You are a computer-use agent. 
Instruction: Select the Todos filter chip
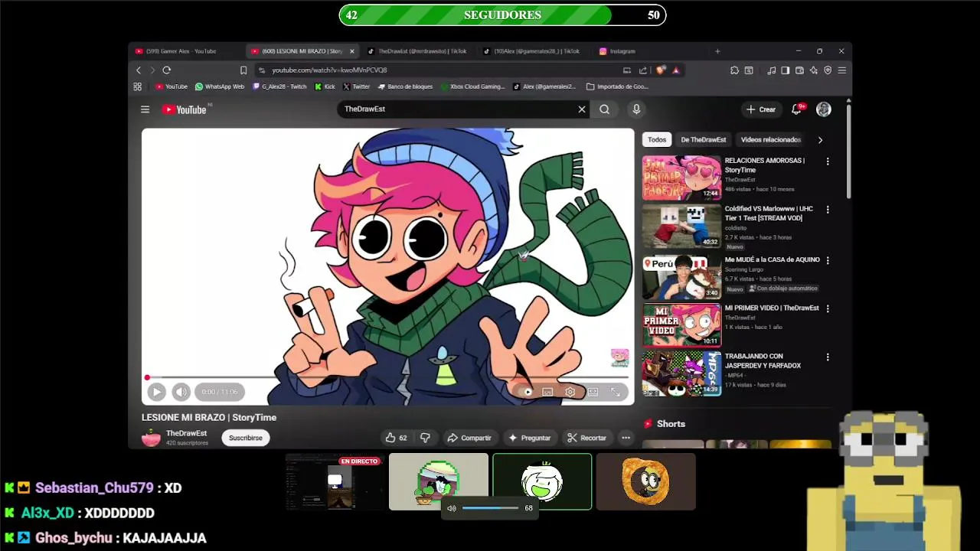tap(657, 139)
